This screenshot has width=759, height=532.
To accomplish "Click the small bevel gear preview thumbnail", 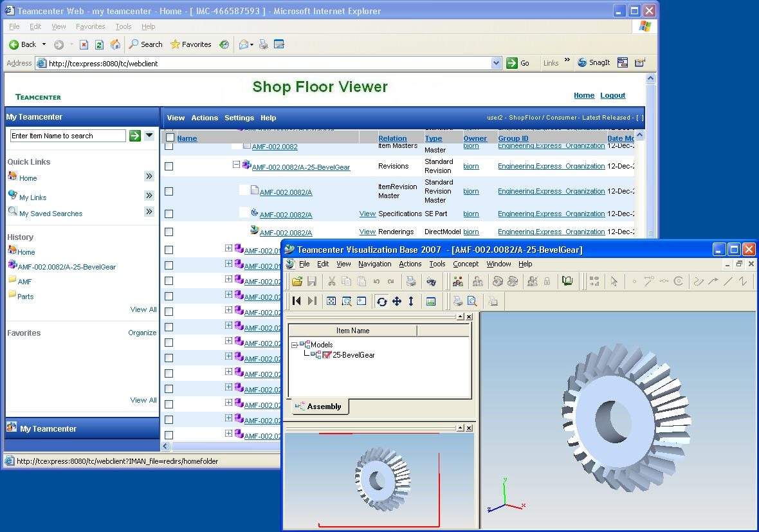I will [x=383, y=478].
